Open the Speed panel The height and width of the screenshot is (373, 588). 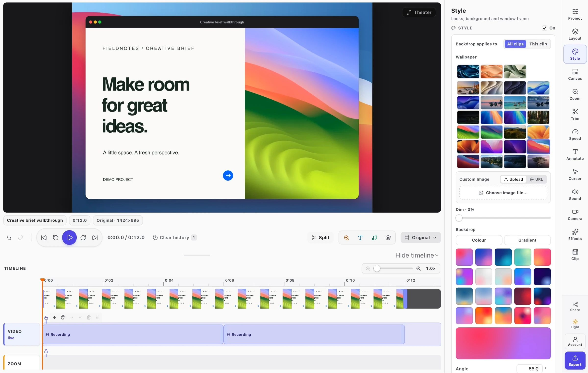[x=575, y=134]
